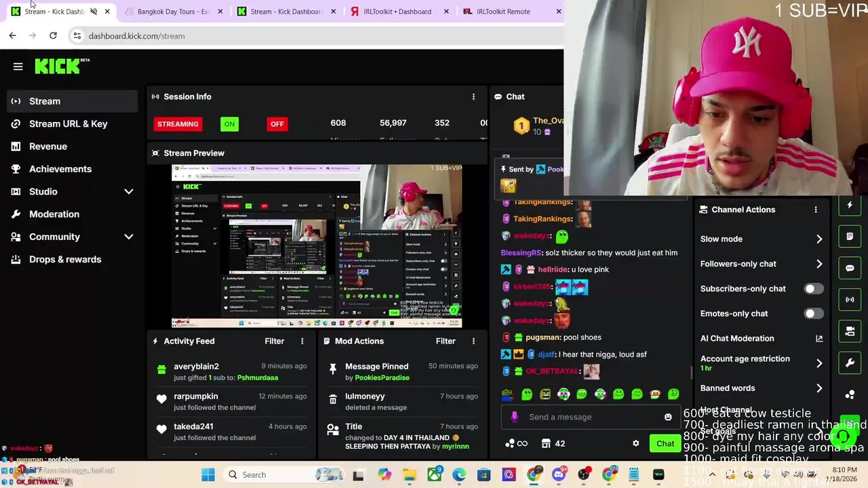Open AI Chat Moderation external link

pos(819,338)
